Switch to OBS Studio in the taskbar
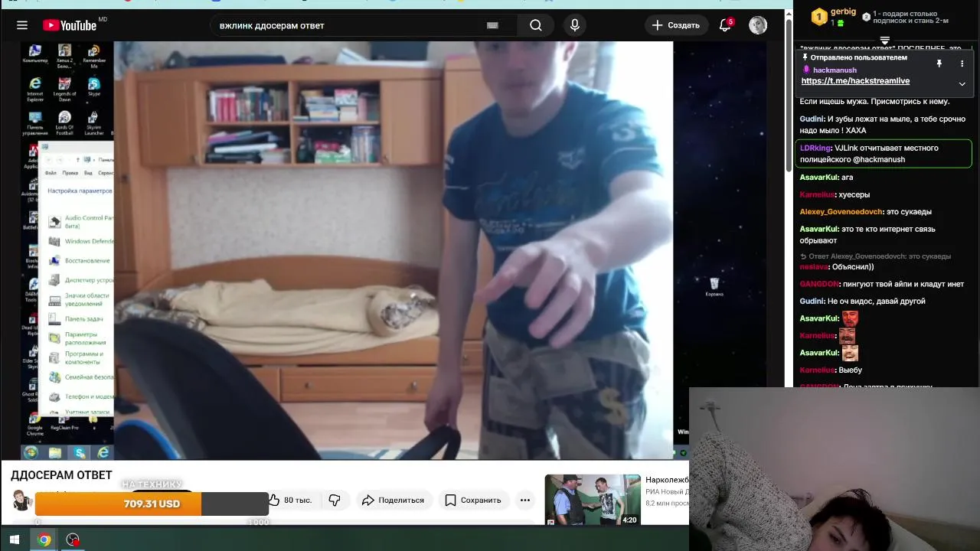The width and height of the screenshot is (980, 551). 73,540
